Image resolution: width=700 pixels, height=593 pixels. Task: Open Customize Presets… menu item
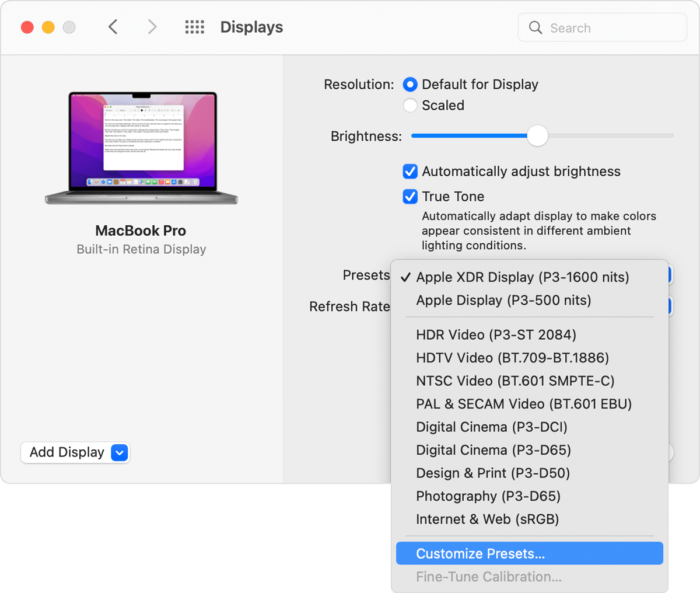[530, 553]
